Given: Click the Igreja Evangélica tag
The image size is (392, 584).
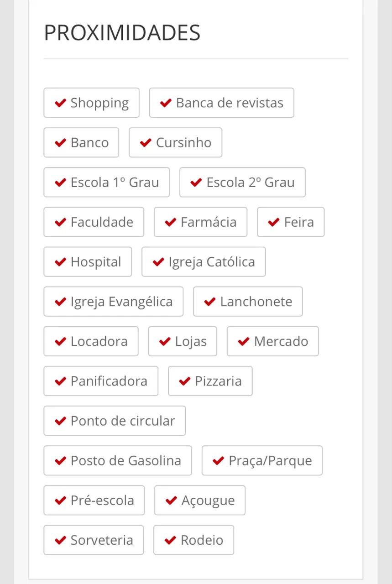Looking at the screenshot, I should (114, 302).
